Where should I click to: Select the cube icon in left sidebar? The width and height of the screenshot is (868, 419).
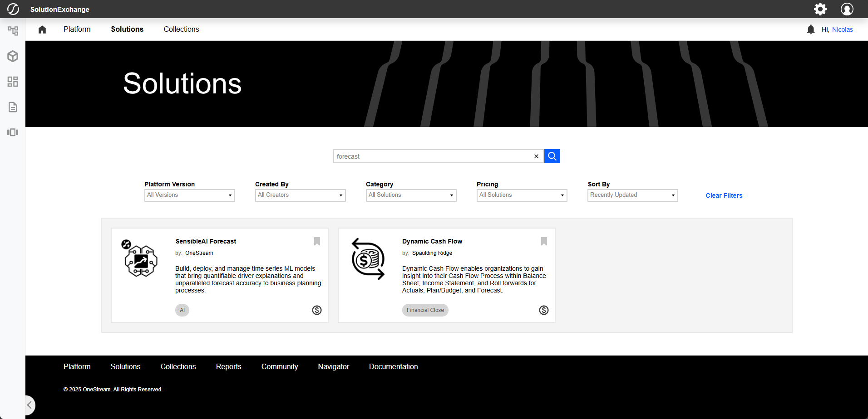point(13,56)
